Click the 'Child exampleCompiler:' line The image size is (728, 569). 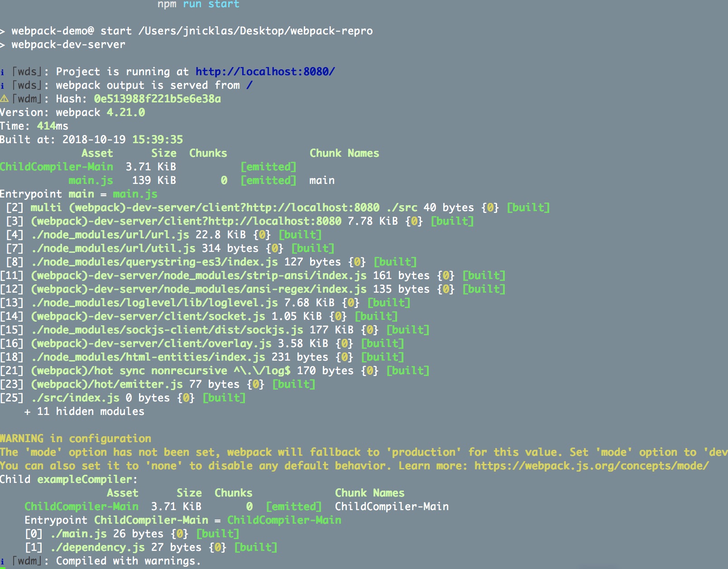(x=68, y=479)
